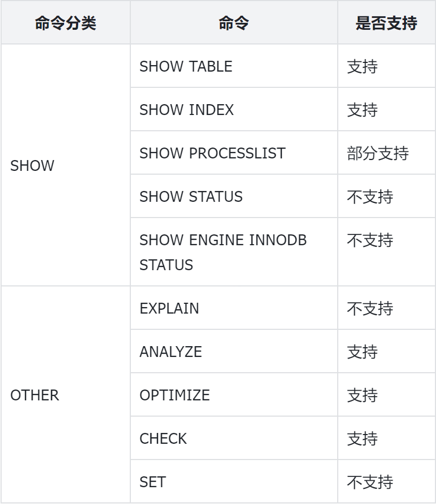
Task: Select the SHOW PROCESSLIST command cell
Action: pyautogui.click(x=212, y=153)
